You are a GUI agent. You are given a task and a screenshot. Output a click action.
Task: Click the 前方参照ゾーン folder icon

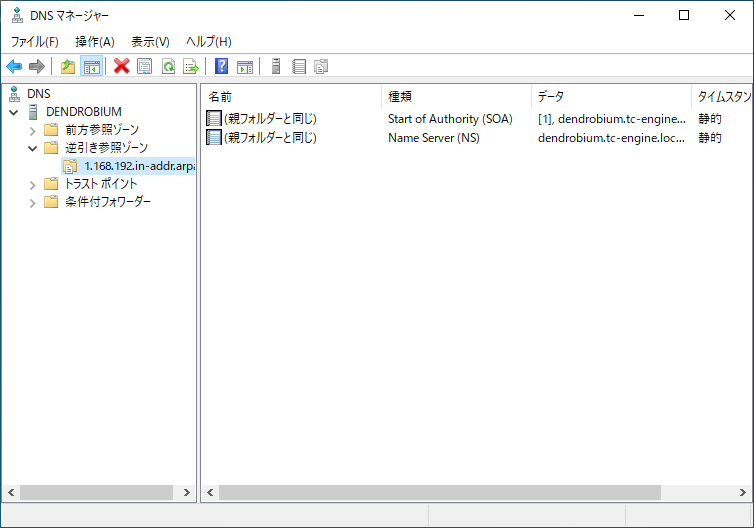(51, 130)
